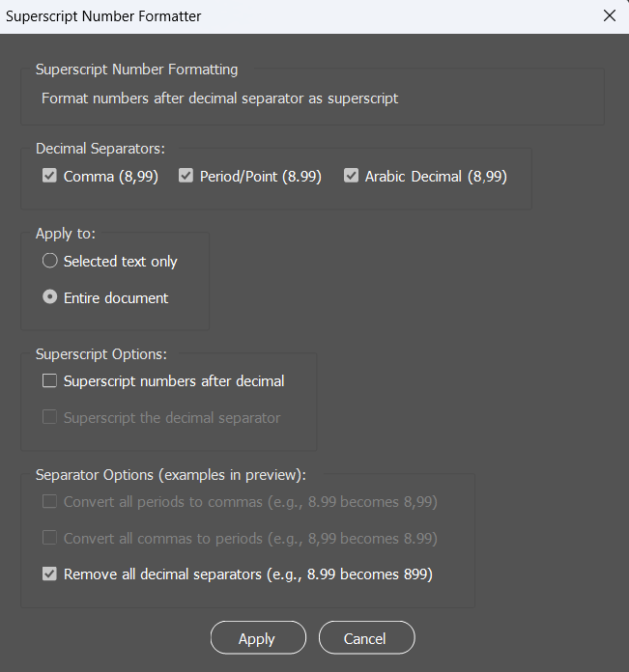Select the 'Selected text only' radio button
Screen dimensions: 629x672
pos(50,262)
